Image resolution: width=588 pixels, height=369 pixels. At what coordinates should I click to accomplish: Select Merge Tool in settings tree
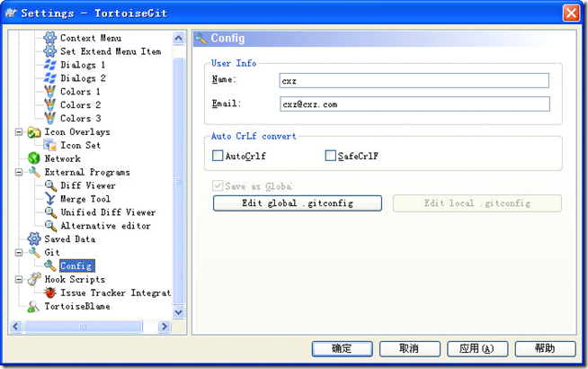coord(85,199)
